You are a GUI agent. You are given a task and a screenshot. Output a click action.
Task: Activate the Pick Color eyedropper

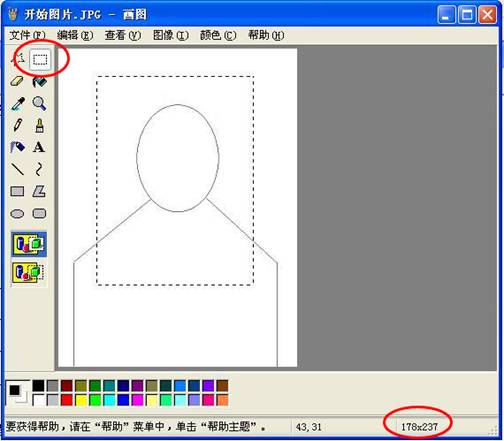17,103
